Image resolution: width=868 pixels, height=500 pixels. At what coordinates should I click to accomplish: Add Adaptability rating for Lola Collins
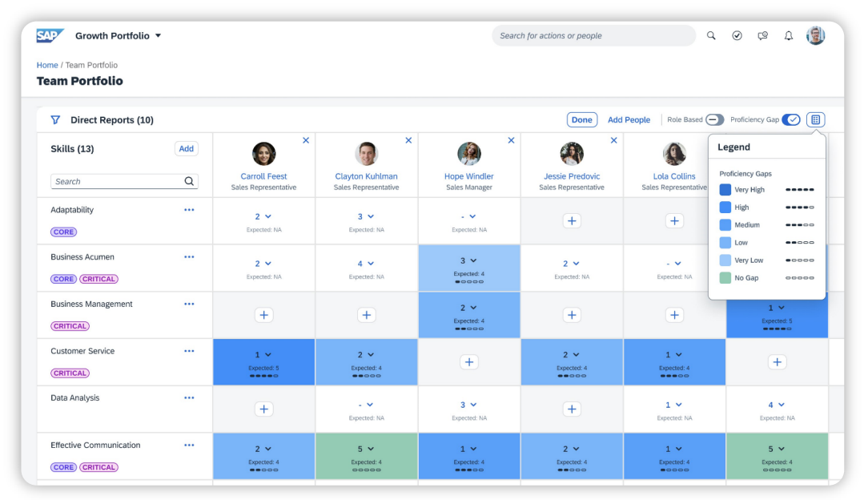674,221
